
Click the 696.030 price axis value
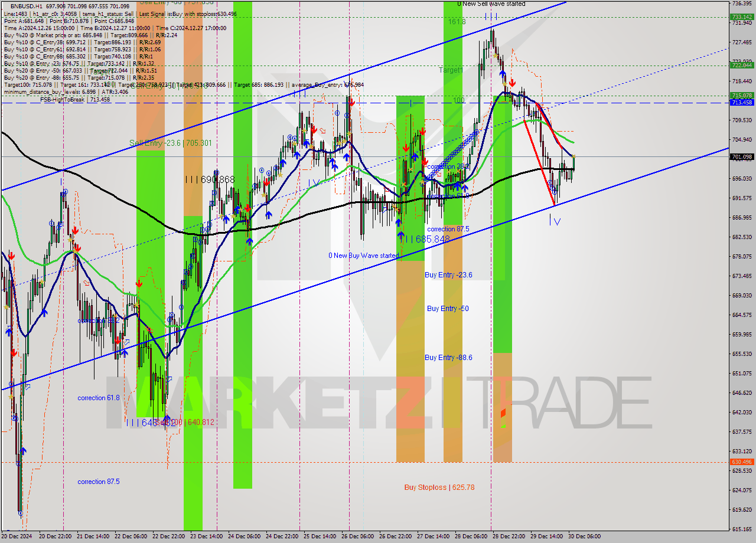(742, 178)
